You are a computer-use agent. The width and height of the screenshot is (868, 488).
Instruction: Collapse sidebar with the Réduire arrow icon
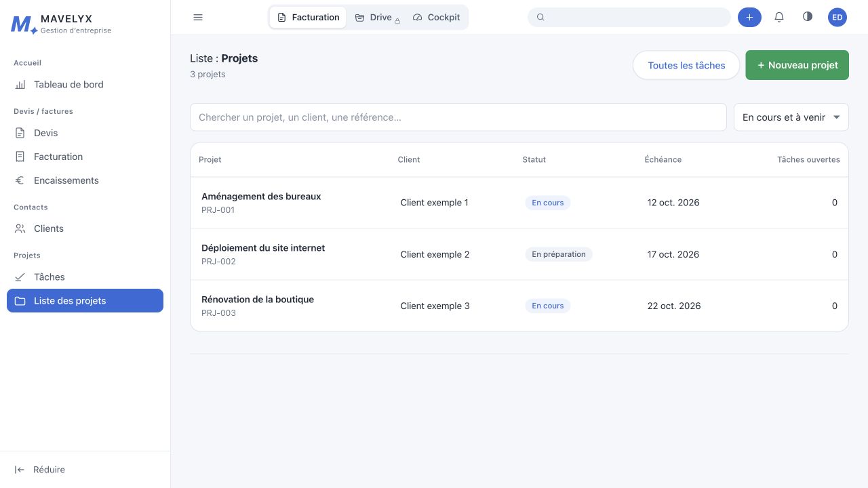[20, 470]
